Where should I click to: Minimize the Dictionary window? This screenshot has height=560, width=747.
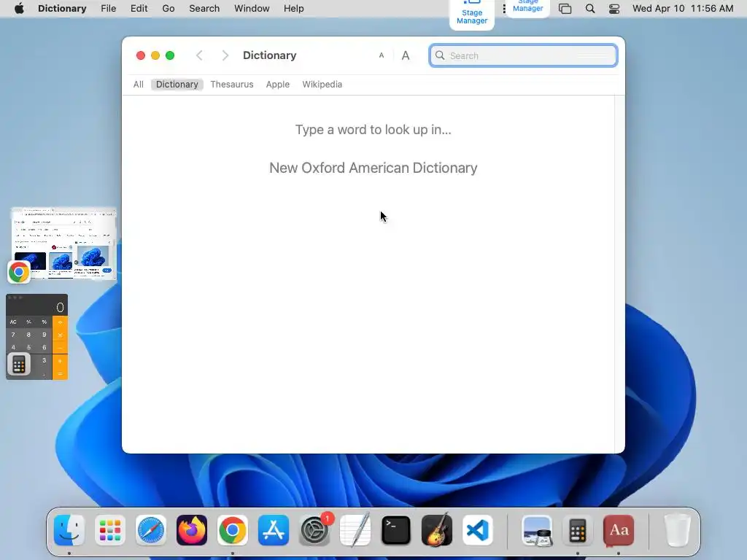155,55
